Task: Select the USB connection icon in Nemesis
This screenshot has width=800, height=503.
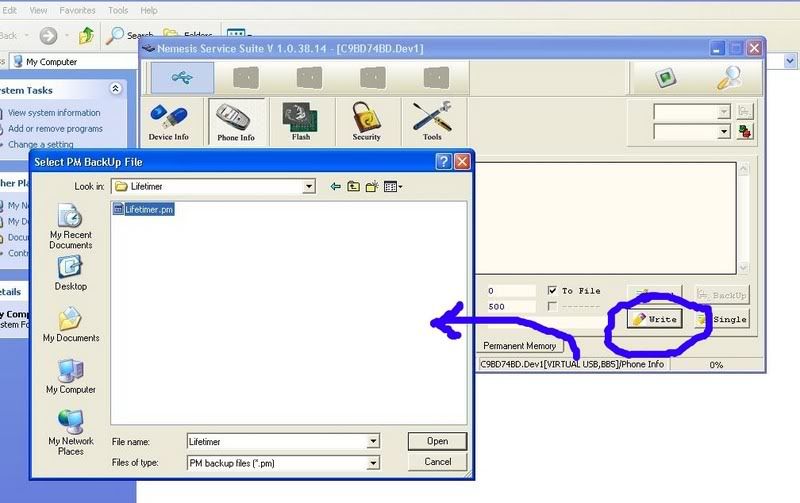Action: click(182, 78)
